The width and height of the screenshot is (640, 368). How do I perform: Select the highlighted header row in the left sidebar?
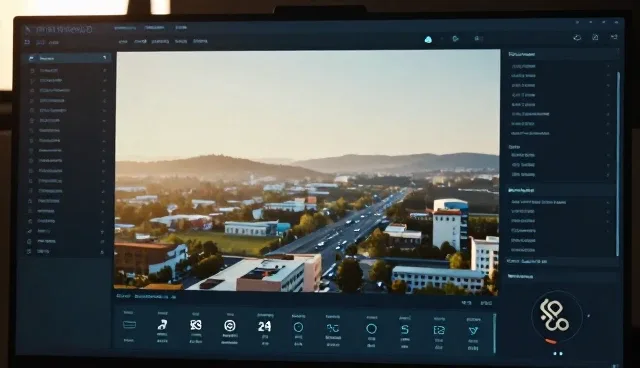point(68,58)
